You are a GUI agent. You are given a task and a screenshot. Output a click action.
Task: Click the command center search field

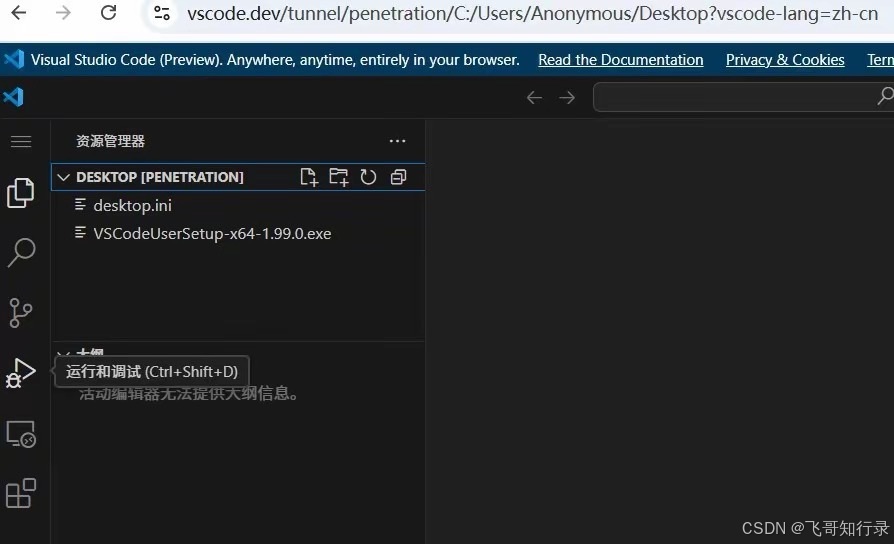pyautogui.click(x=743, y=97)
